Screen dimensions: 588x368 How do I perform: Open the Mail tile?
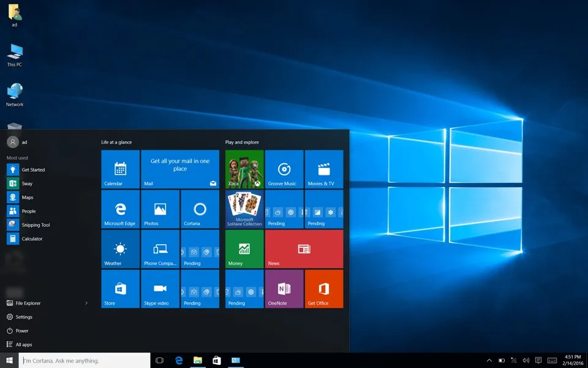coord(180,169)
